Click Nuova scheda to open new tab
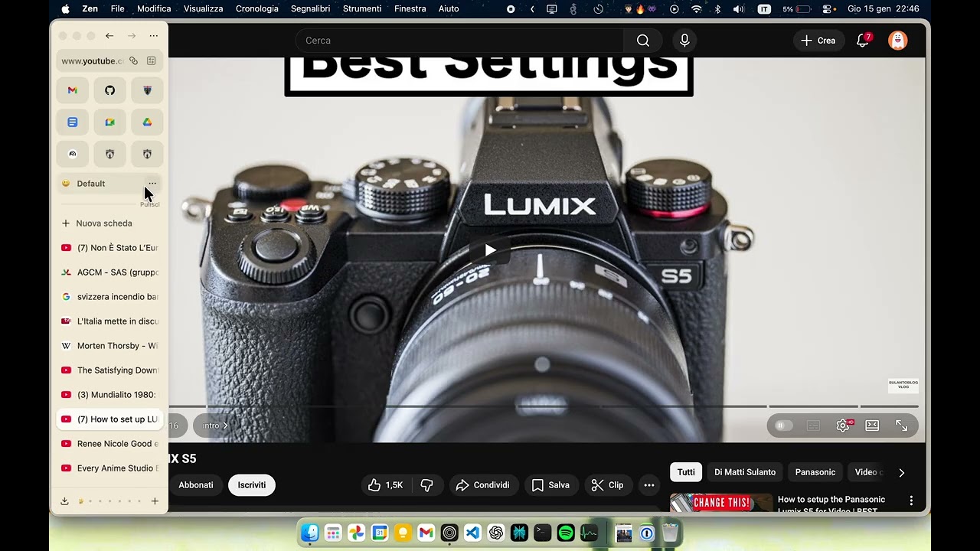 coord(110,223)
